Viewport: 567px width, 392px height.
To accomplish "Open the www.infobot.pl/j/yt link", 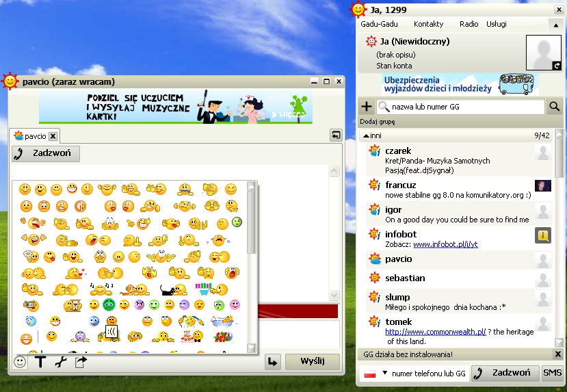I will [x=445, y=244].
